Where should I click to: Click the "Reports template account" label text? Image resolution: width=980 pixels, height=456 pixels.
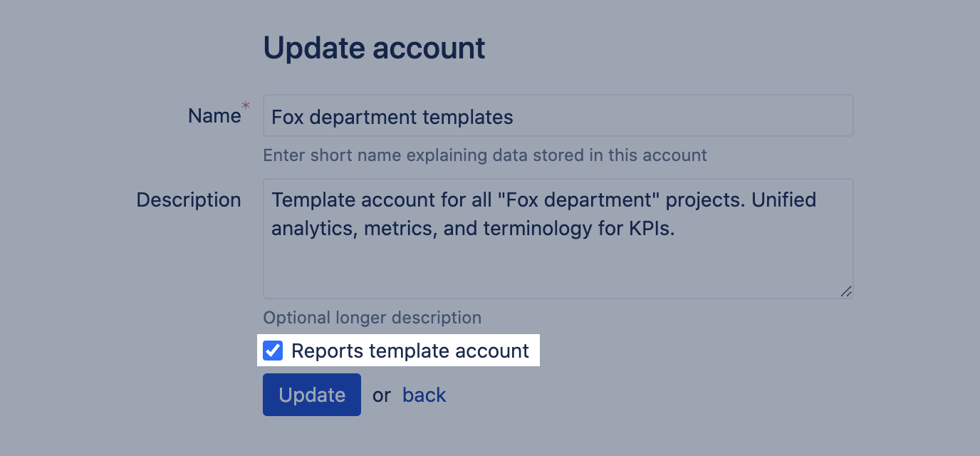click(410, 351)
